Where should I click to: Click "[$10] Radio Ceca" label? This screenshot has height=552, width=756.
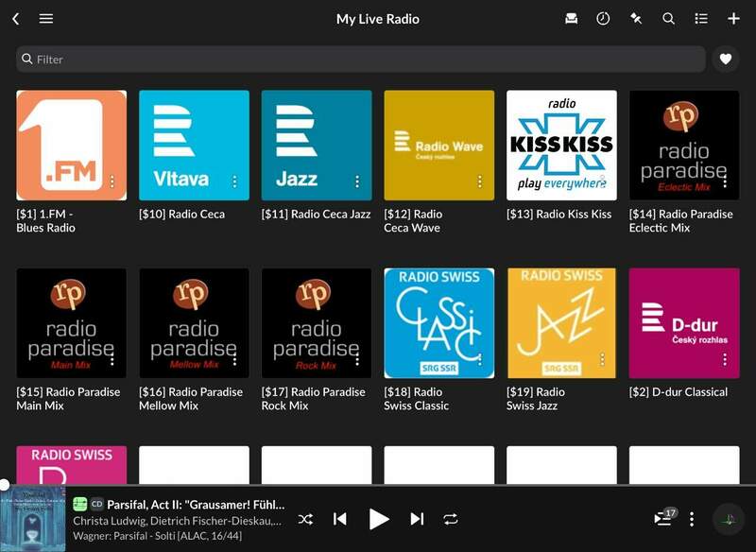coord(181,214)
